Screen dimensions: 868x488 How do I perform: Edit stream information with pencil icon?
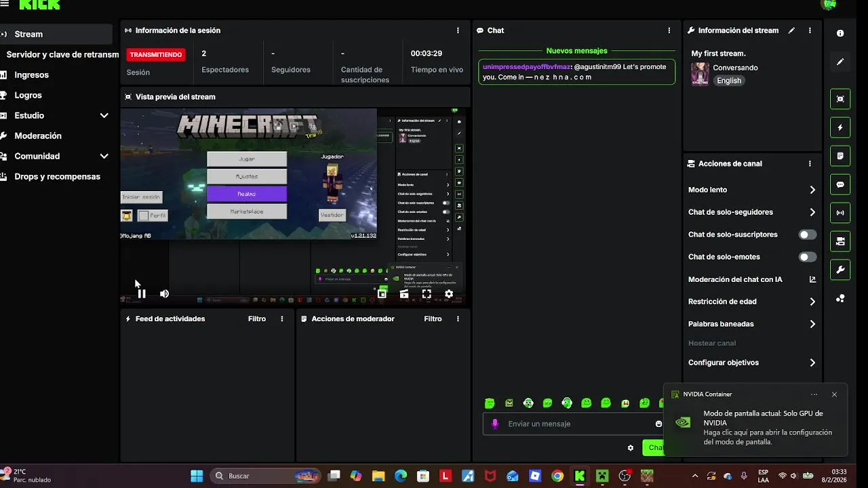point(791,30)
